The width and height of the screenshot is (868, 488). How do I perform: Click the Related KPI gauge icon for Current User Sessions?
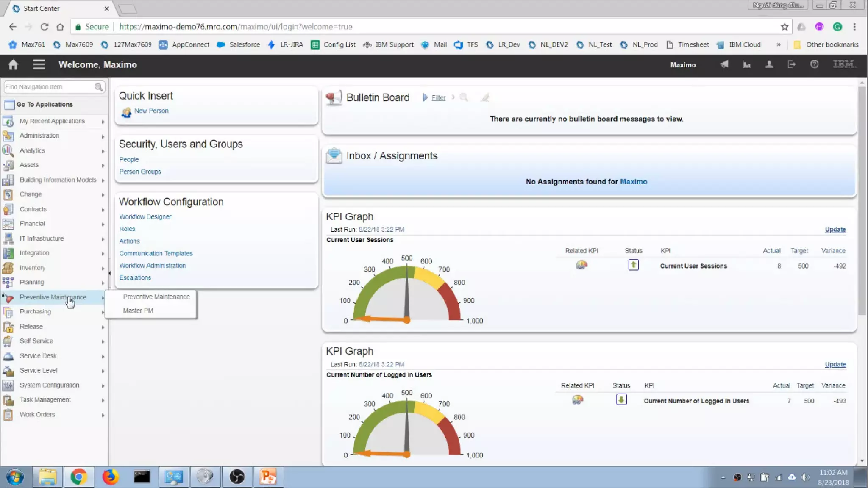581,265
